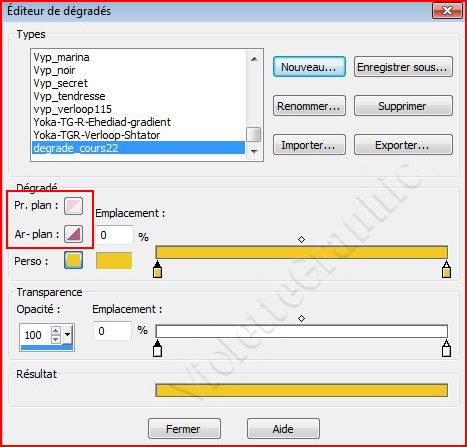This screenshot has height=447, width=467.
Task: Click the Ar-plan background color icon
Action: (73, 233)
